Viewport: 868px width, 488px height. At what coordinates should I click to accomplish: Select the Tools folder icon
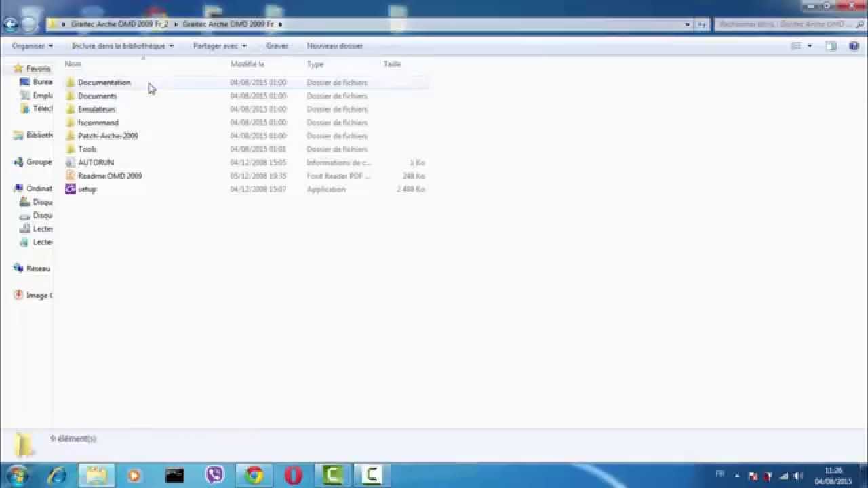click(x=71, y=149)
